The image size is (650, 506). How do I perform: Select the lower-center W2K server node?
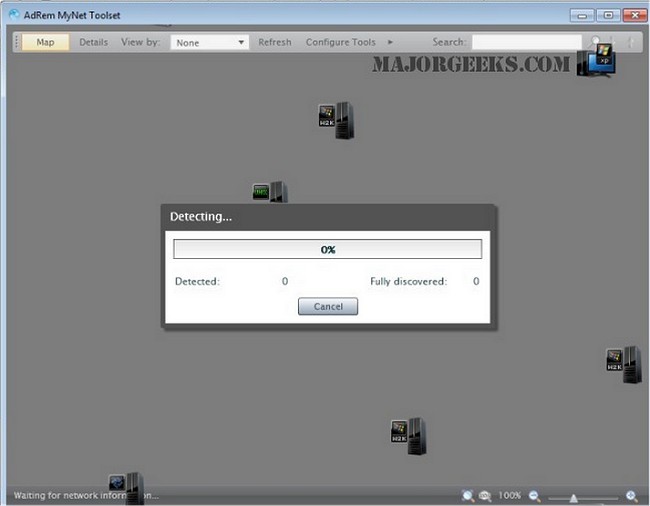pos(408,436)
